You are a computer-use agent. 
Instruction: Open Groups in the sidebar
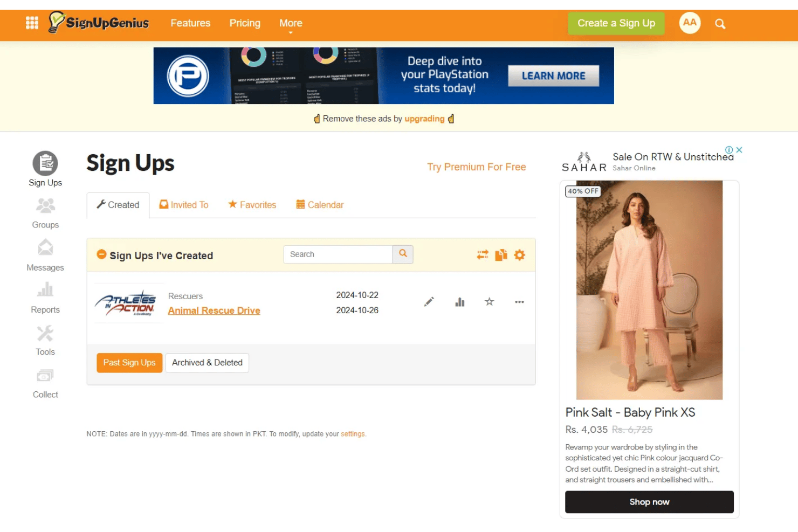click(45, 213)
